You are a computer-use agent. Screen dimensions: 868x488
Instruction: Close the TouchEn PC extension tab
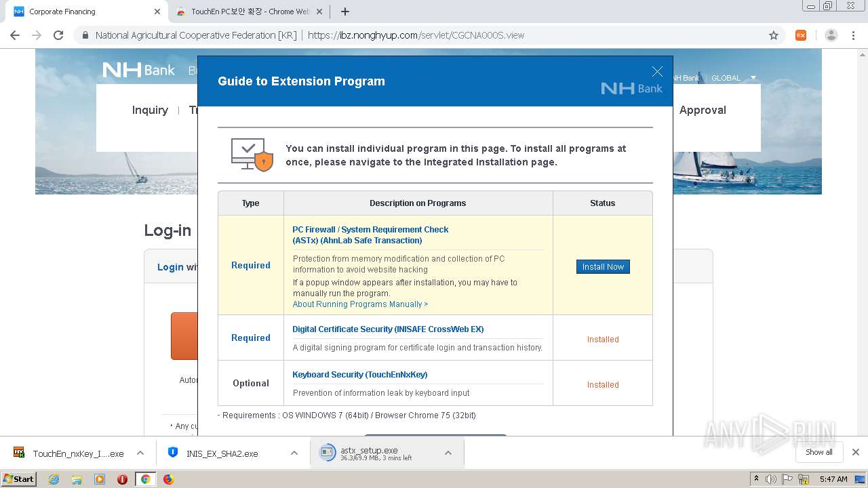(x=319, y=12)
